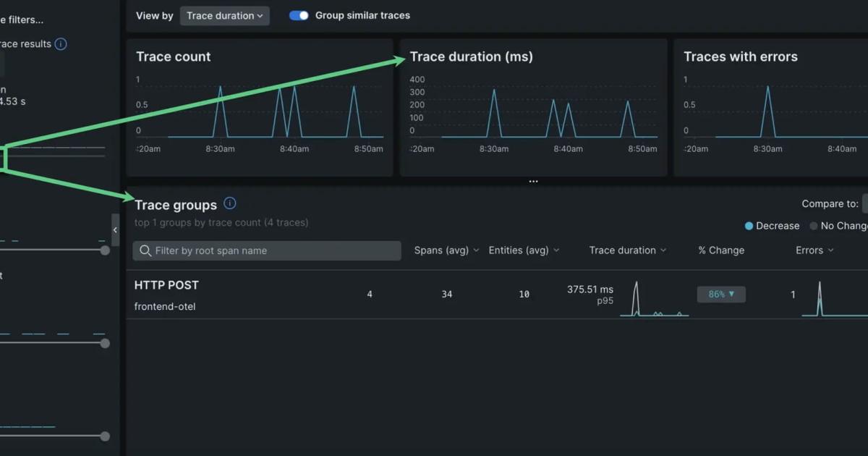Sort by Spans (avg) column
The height and width of the screenshot is (456, 868).
446,250
